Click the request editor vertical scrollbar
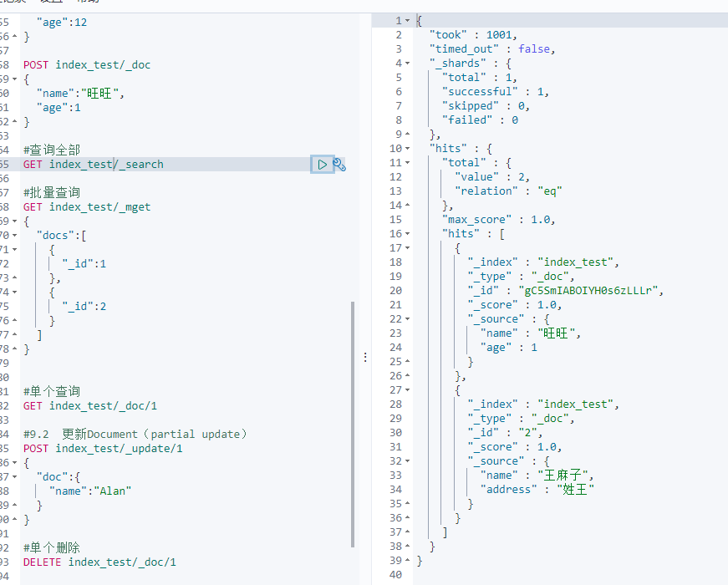The image size is (728, 585). [x=353, y=424]
